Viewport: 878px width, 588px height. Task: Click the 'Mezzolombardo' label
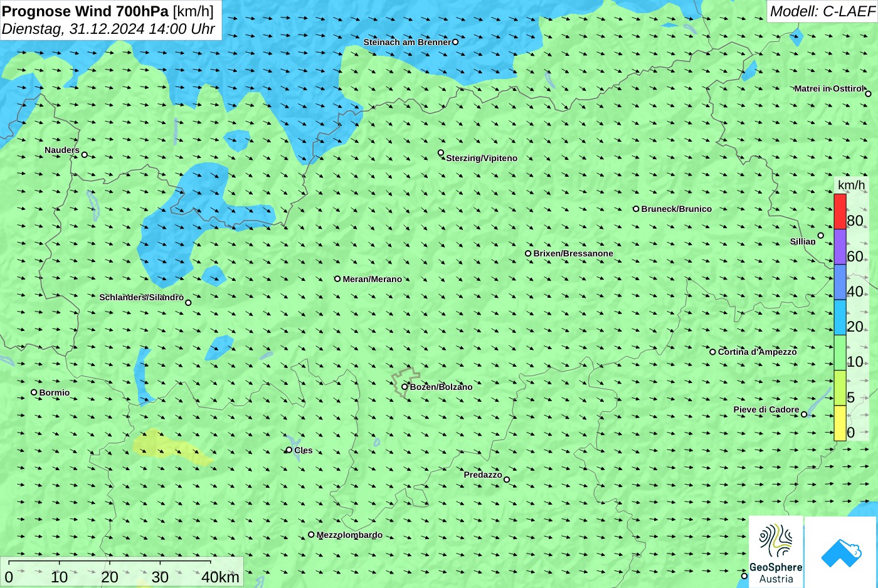coord(349,535)
